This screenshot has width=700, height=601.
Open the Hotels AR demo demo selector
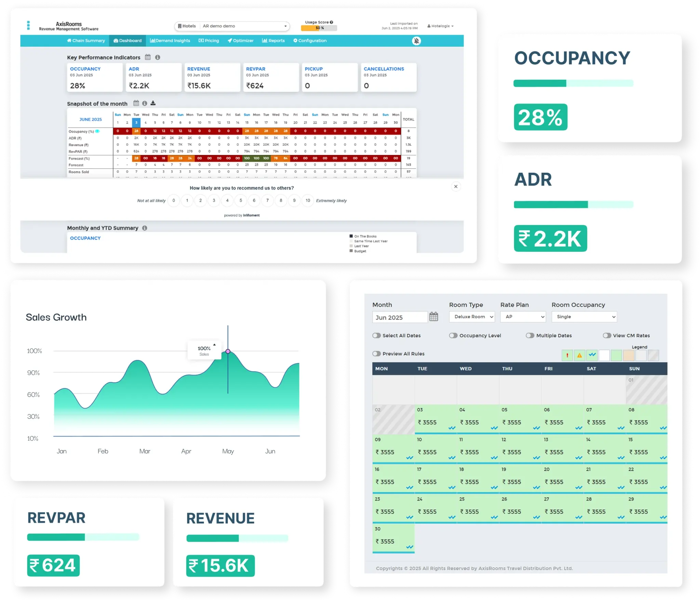click(232, 26)
